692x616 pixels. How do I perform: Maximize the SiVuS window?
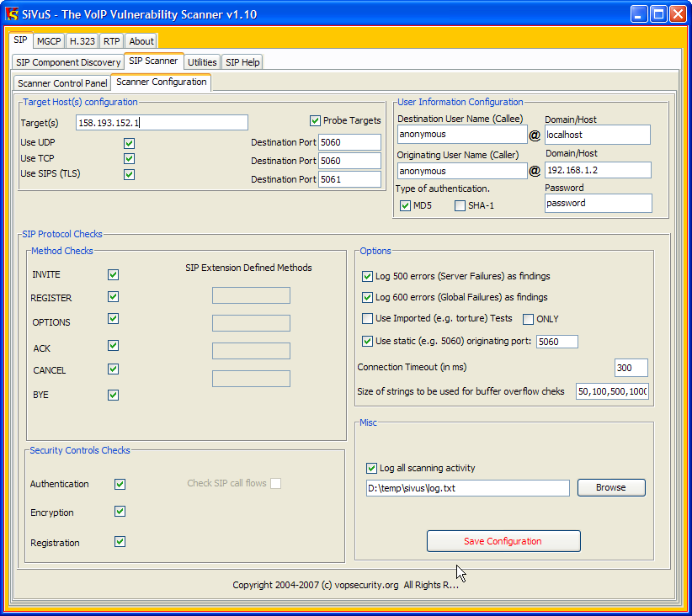pos(658,14)
